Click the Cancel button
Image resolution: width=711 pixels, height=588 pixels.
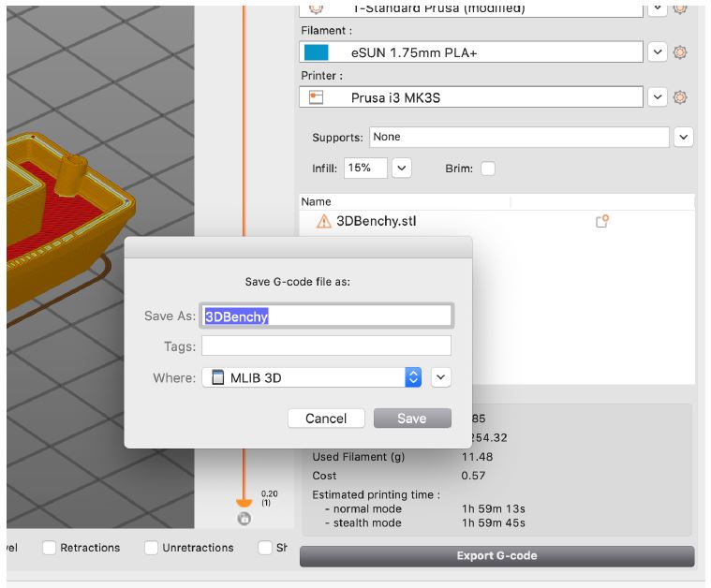click(326, 418)
